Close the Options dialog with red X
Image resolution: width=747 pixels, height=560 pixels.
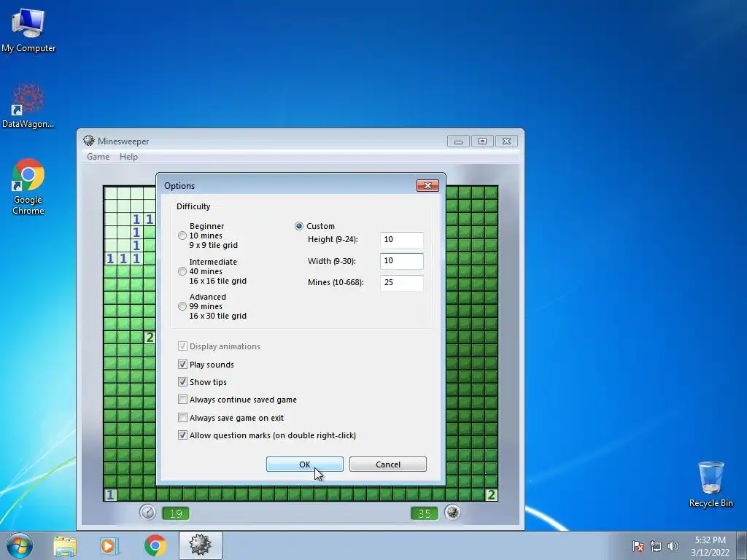pos(427,186)
